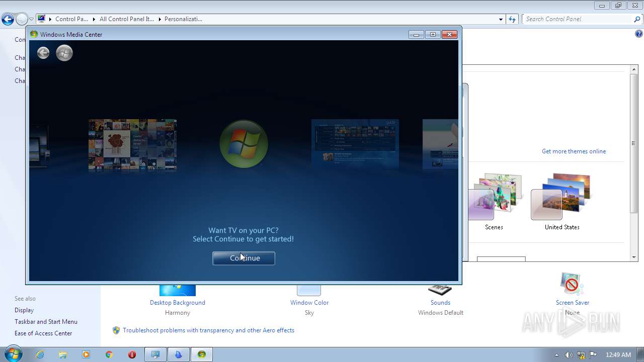Select the TV guide preview thumbnail
644x362 pixels.
click(x=355, y=144)
